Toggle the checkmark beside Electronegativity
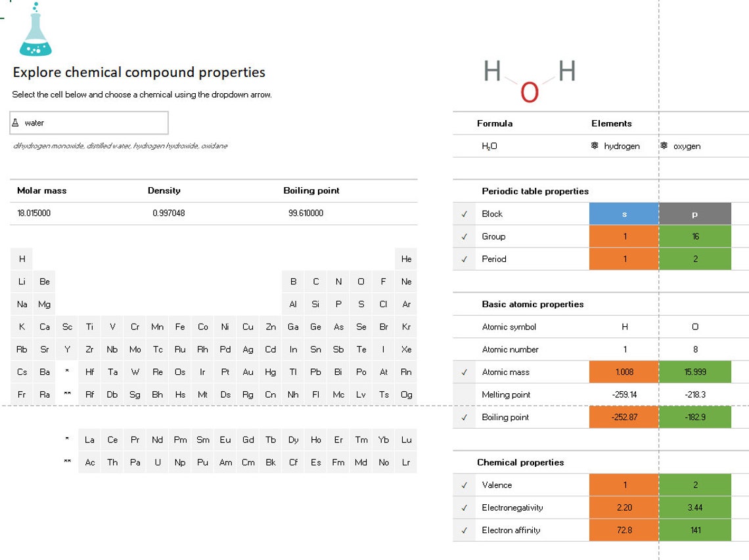The width and height of the screenshot is (749, 560). (464, 507)
